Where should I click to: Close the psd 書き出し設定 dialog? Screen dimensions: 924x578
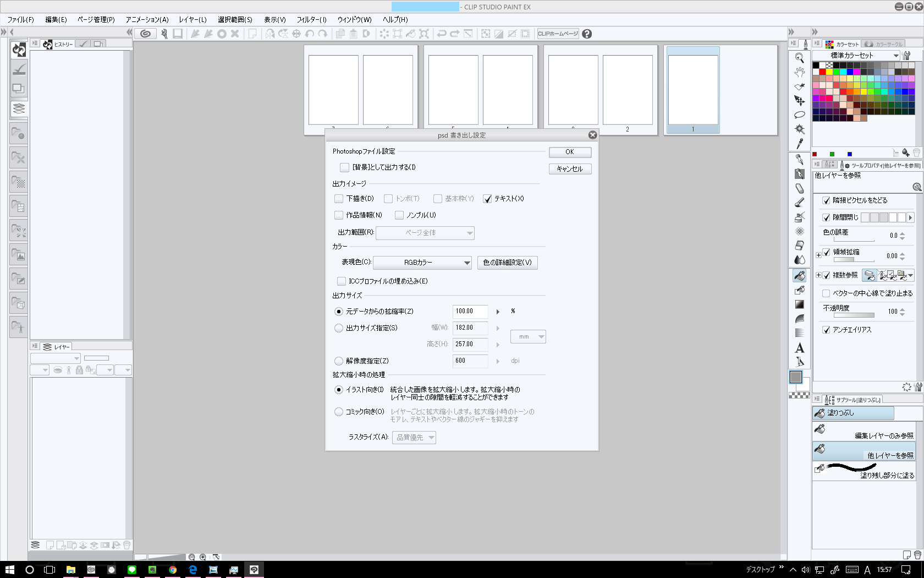(x=592, y=135)
